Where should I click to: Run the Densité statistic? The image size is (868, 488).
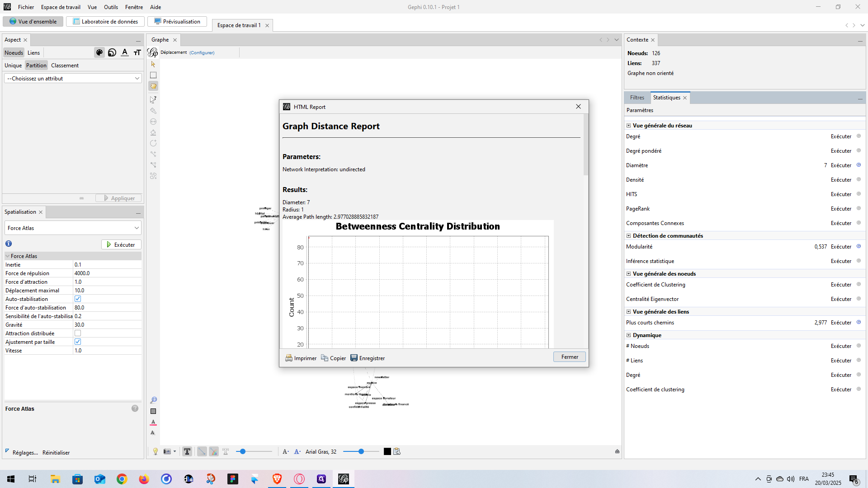tap(841, 179)
